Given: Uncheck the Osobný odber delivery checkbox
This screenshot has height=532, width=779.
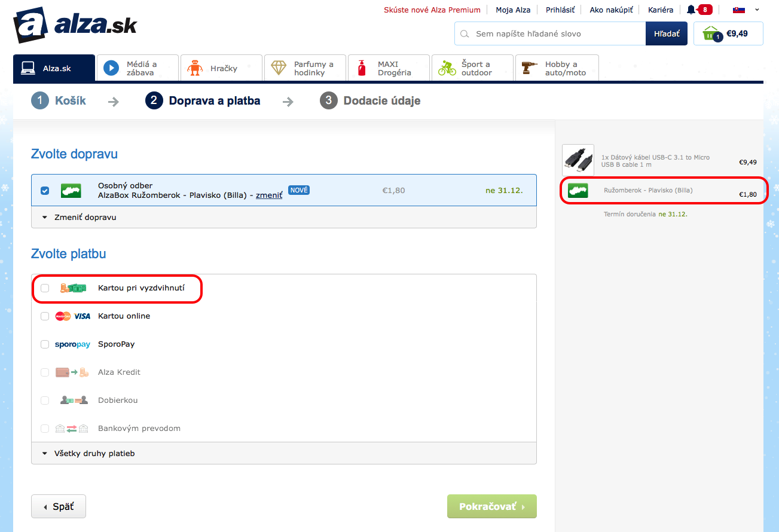Looking at the screenshot, I should click(45, 191).
